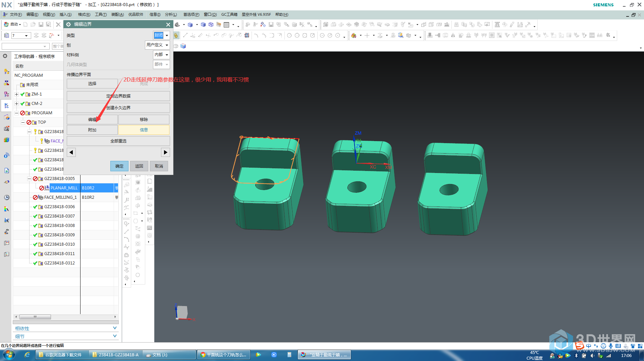Image resolution: width=644 pixels, height=361 pixels.
Task: Open the Windows Start orb
Action: pyautogui.click(x=9, y=355)
